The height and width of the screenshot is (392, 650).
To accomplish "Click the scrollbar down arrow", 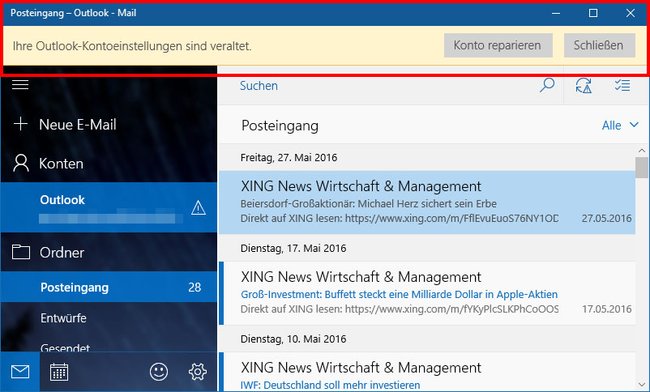I will tap(642, 385).
